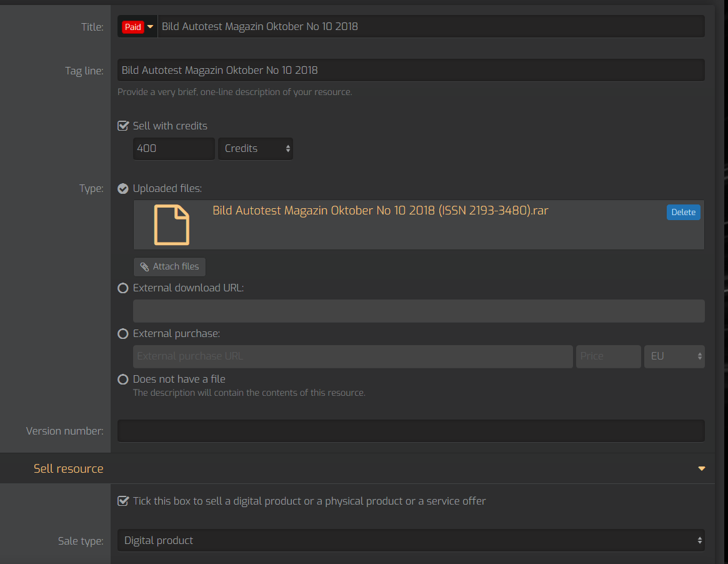Uncheck the Sell with credits checkbox
Viewport: 728px width, 564px height.
click(x=123, y=126)
